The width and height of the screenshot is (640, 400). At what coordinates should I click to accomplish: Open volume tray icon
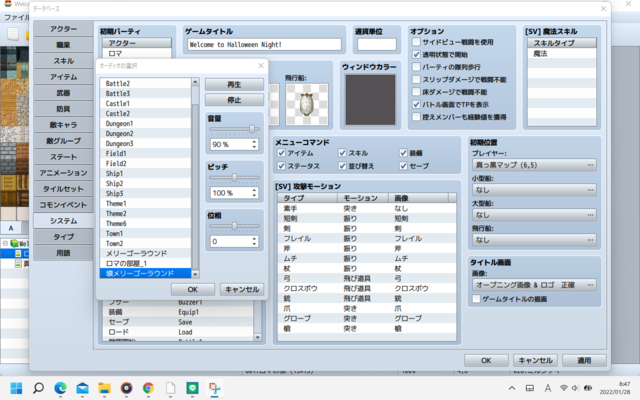(x=575, y=388)
